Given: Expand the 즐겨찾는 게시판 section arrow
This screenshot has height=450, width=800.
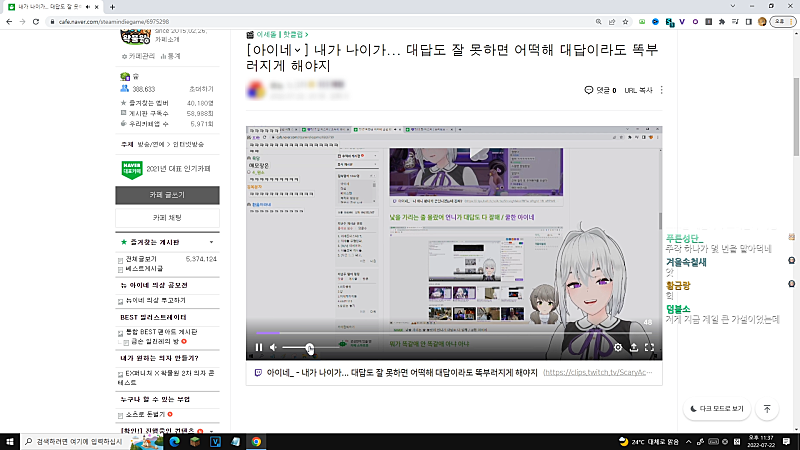Looking at the screenshot, I should point(211,243).
